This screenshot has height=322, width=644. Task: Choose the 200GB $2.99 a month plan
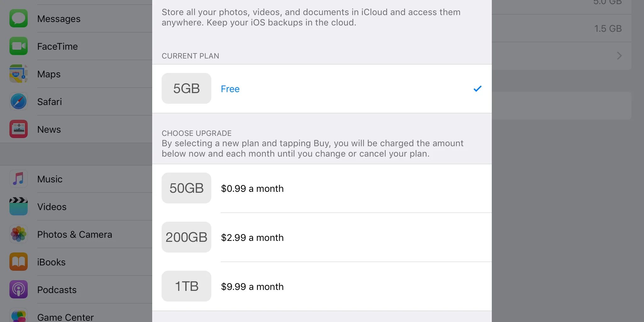(x=252, y=238)
